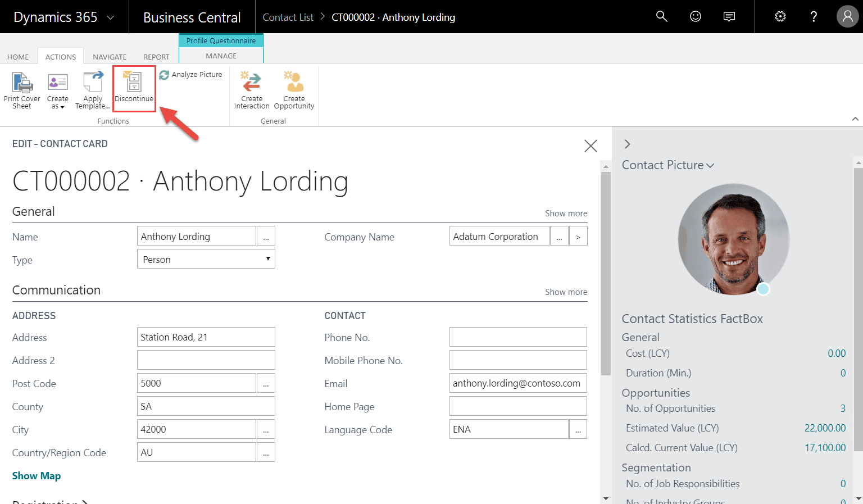This screenshot has width=863, height=504.
Task: Click Show more in General section
Action: [566, 214]
